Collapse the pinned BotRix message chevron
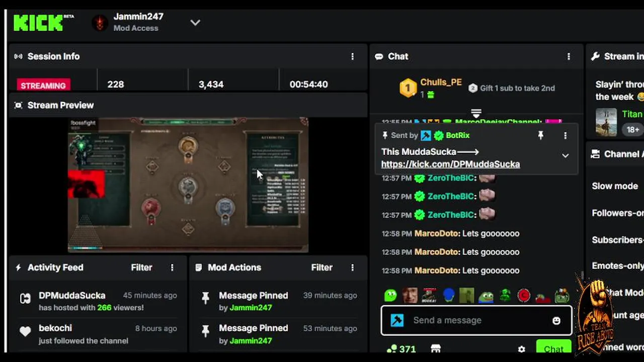Image resolution: width=644 pixels, height=362 pixels. (565, 156)
